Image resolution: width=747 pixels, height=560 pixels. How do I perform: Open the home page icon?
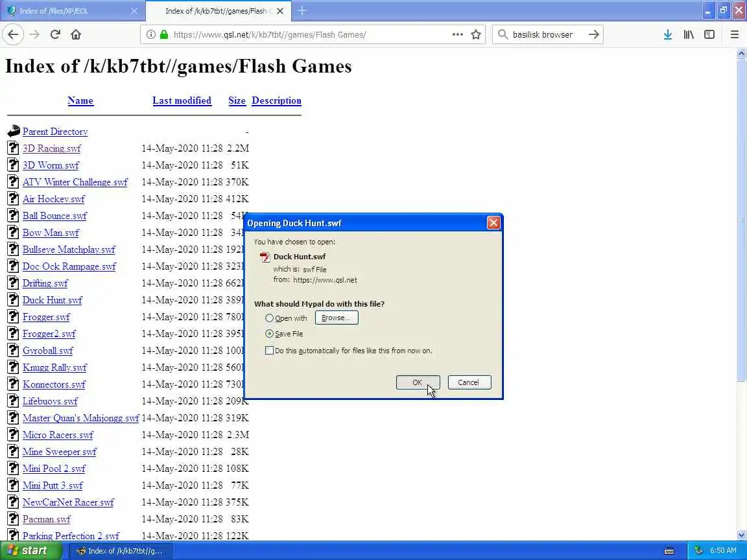pos(76,34)
